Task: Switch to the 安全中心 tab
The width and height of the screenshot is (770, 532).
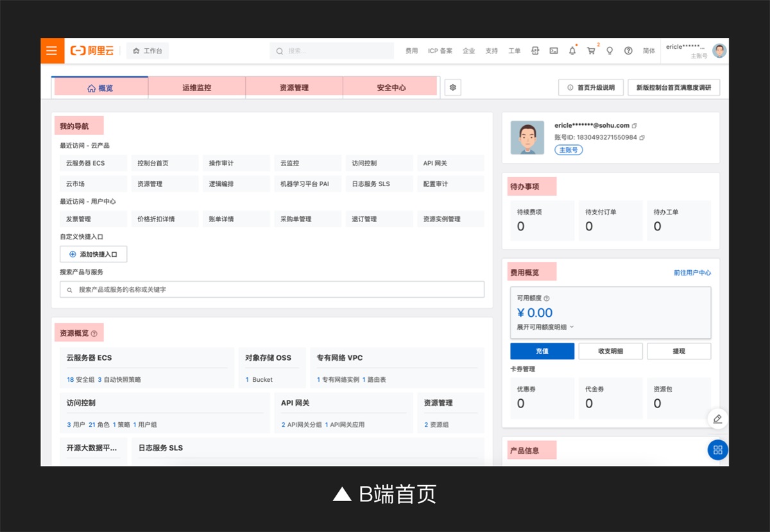Action: (x=391, y=88)
